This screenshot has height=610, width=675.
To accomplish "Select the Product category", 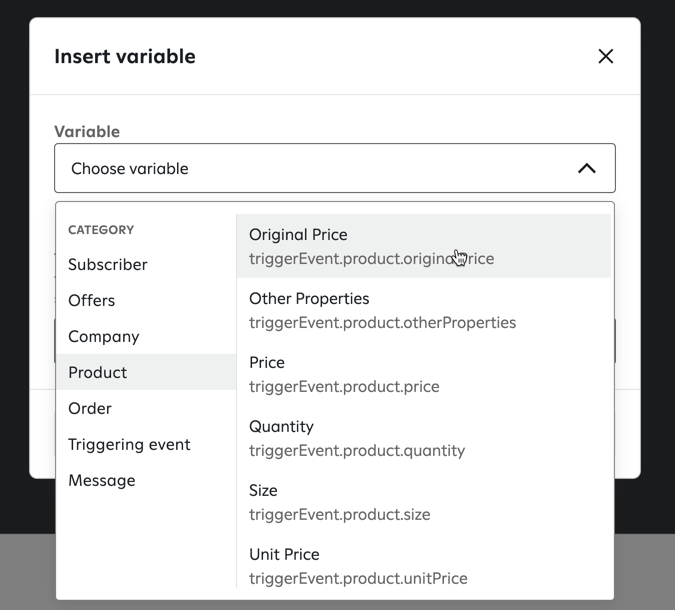I will pos(146,372).
